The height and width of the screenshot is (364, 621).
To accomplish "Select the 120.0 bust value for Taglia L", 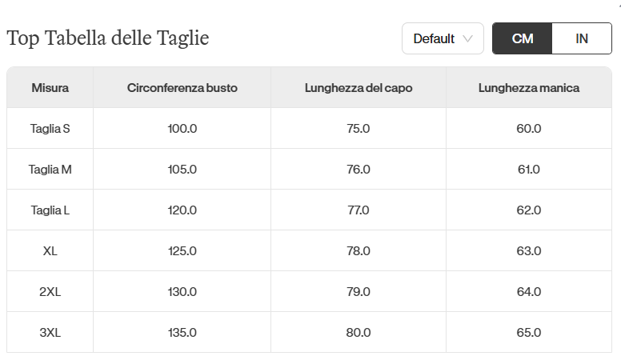I will tap(182, 210).
